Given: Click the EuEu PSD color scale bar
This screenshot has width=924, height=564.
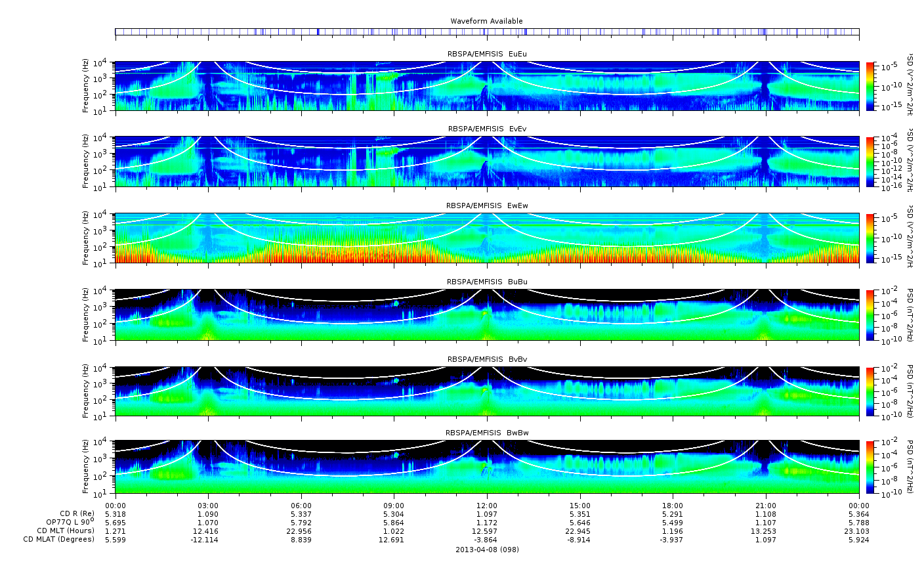Looking at the screenshot, I should coord(870,86).
